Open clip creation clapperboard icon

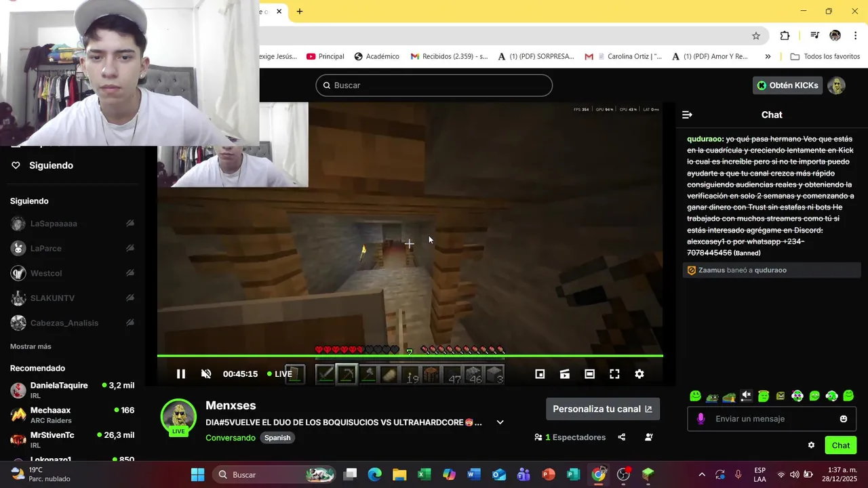564,374
